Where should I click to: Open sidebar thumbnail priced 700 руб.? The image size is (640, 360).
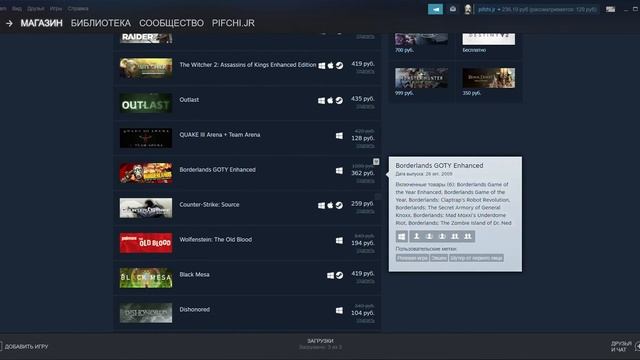[421, 39]
